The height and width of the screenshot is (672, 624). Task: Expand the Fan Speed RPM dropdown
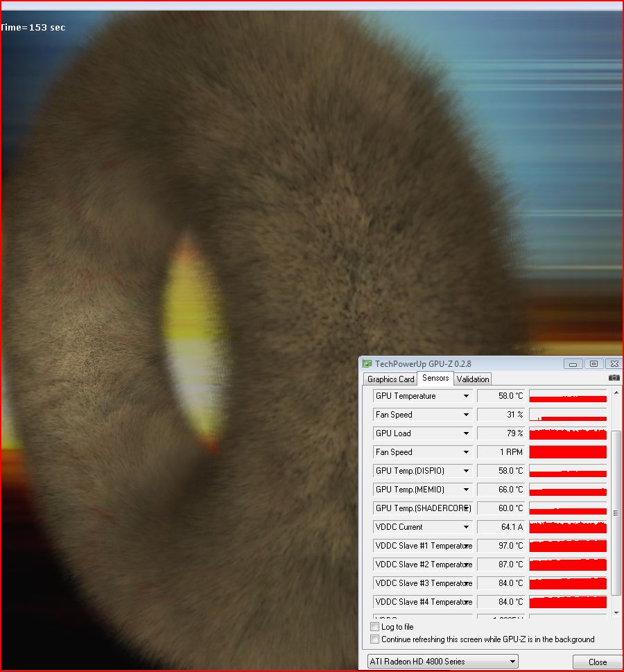click(467, 452)
